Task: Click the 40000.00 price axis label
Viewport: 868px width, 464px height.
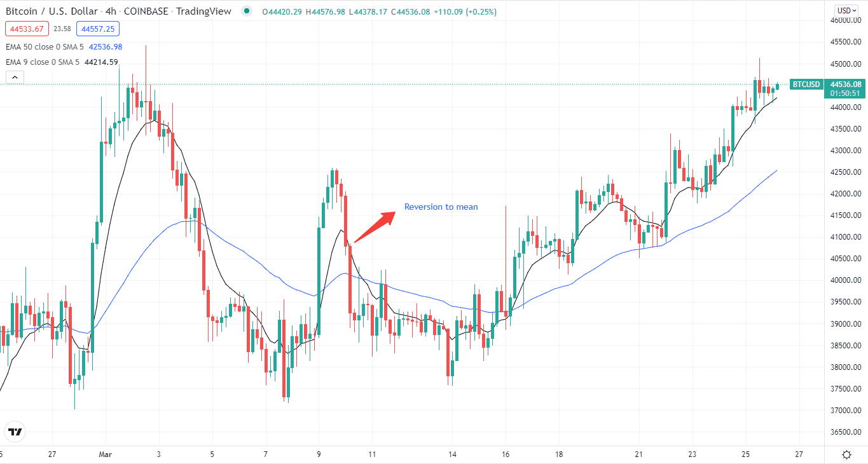Action: coord(845,280)
